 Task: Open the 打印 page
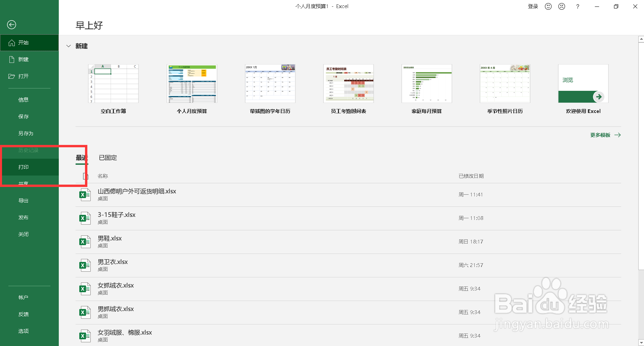29,167
